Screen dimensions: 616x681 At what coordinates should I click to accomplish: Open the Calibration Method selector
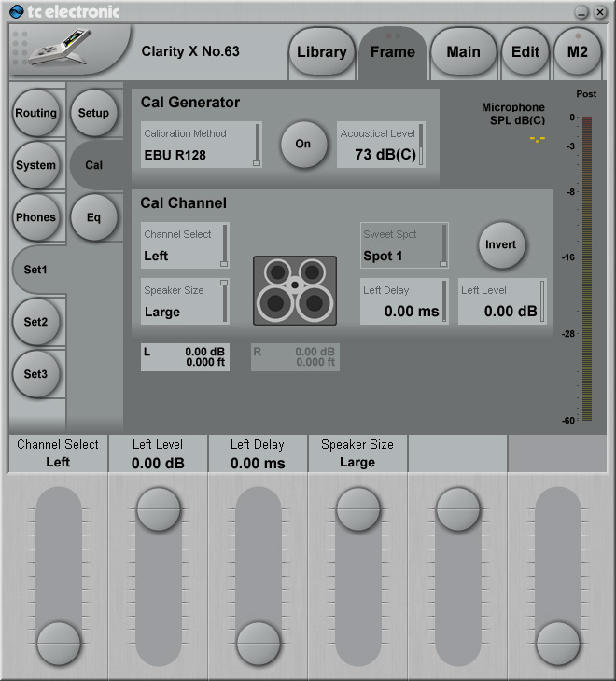(x=201, y=145)
